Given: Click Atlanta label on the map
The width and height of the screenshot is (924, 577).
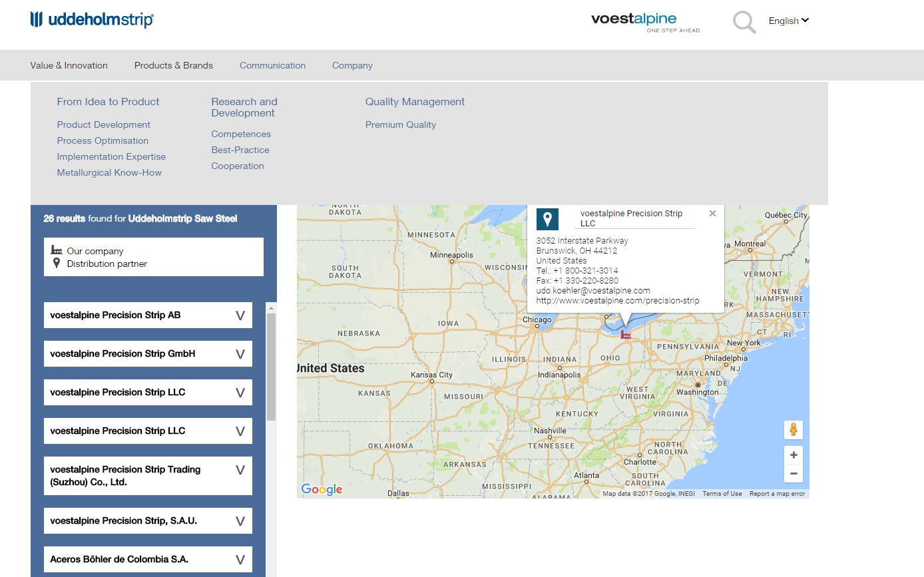Looking at the screenshot, I should point(586,475).
